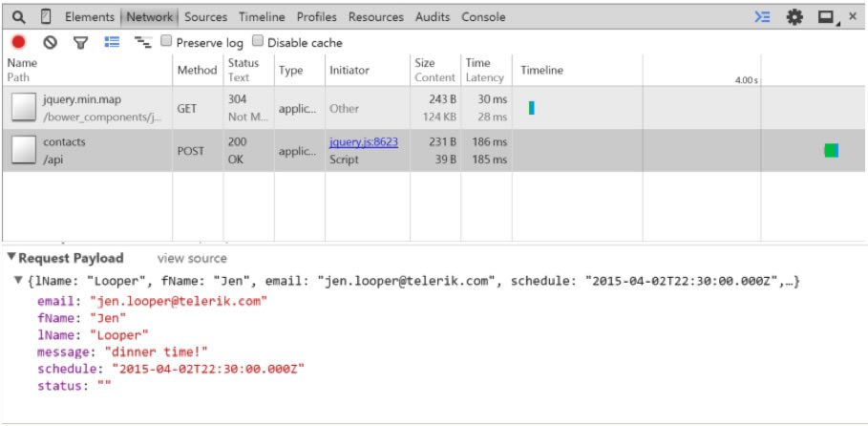Click the POST method cell
Screen dimensions: 868x426
(191, 151)
